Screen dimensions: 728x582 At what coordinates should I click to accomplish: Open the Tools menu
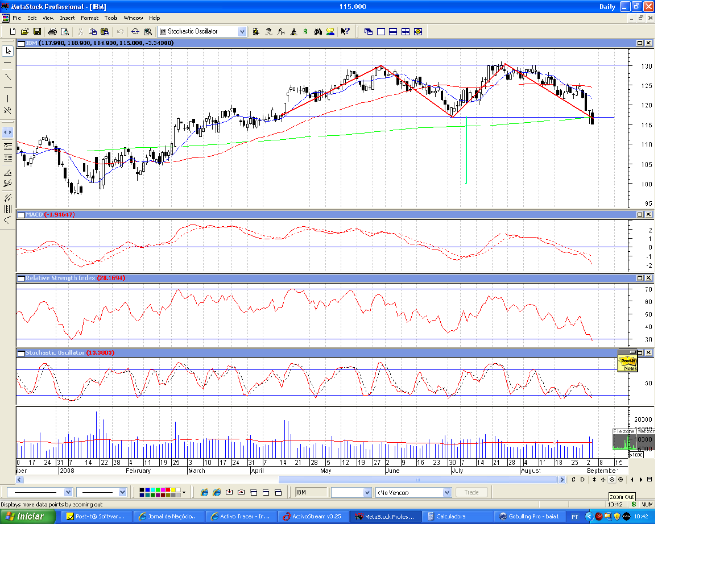click(x=111, y=18)
